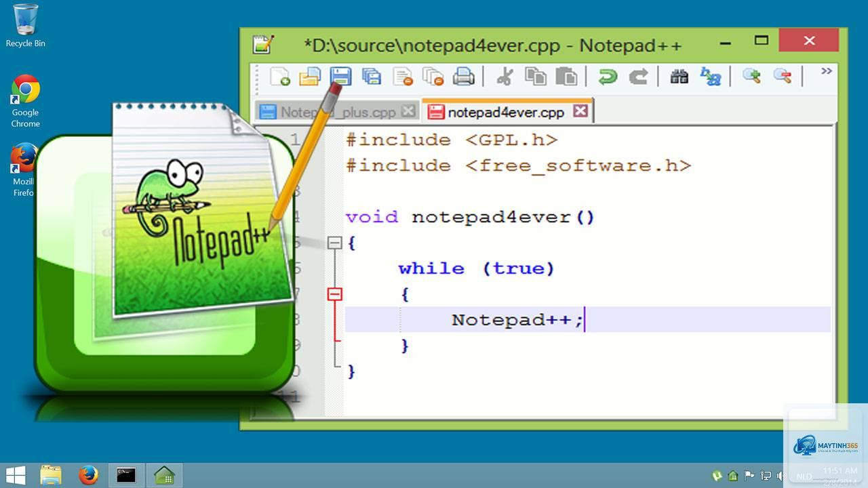Viewport: 868px width, 488px height.
Task: Click the Print icon in toolbar
Action: point(463,76)
